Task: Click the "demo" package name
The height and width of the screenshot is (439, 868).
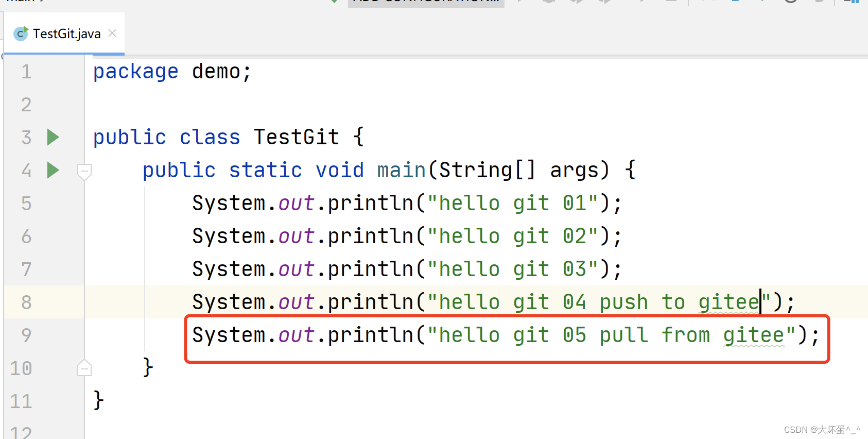Action: point(216,72)
